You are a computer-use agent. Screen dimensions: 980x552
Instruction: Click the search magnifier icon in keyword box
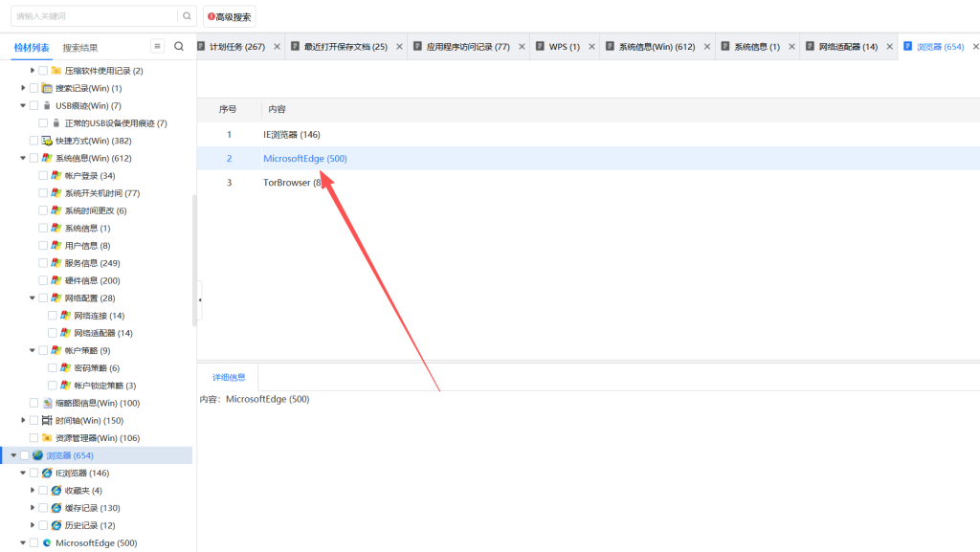pos(187,16)
